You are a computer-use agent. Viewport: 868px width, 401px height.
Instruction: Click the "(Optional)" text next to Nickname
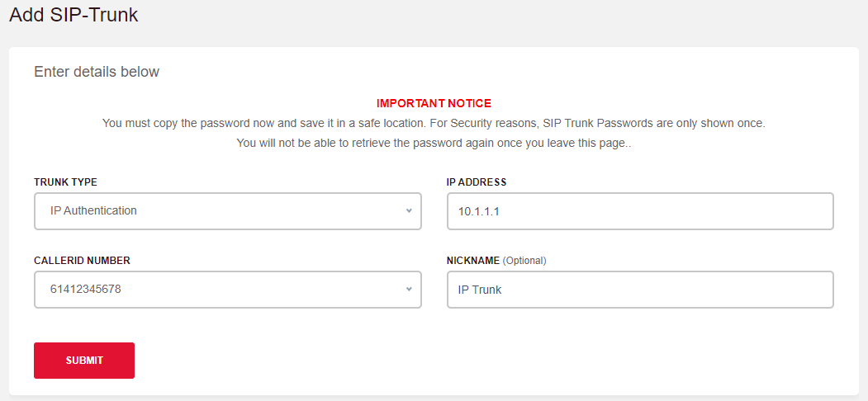[524, 261]
